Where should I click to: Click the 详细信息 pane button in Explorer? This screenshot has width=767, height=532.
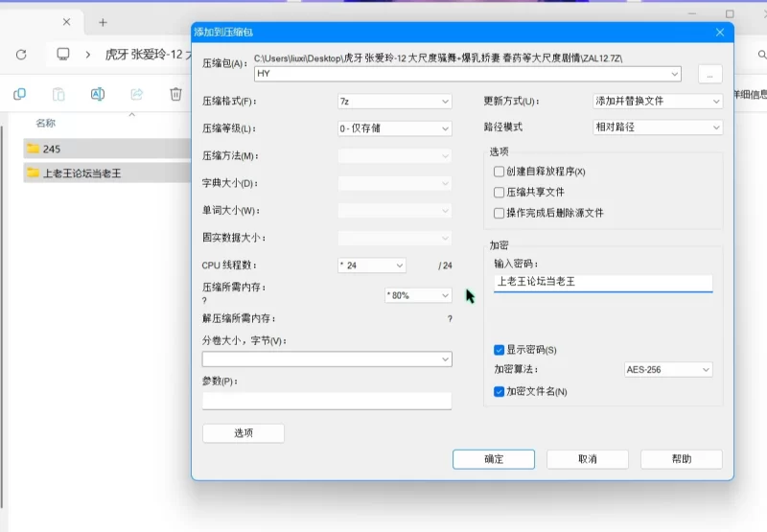pyautogui.click(x=750, y=94)
